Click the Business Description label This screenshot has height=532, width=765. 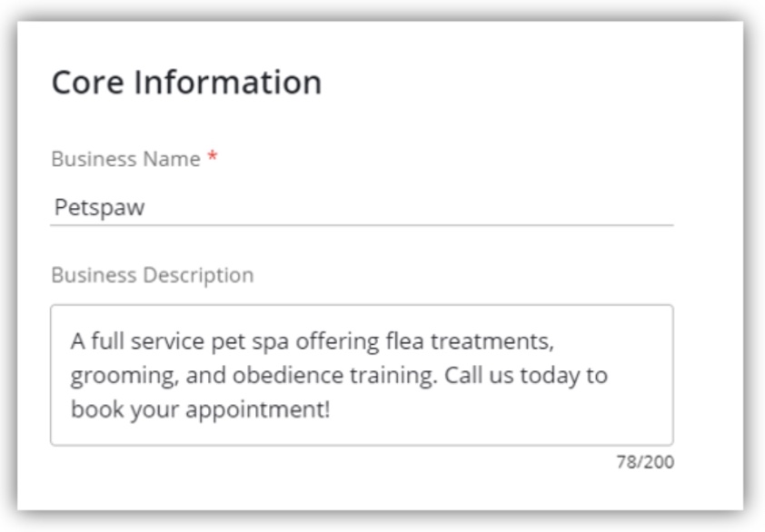[x=152, y=275]
